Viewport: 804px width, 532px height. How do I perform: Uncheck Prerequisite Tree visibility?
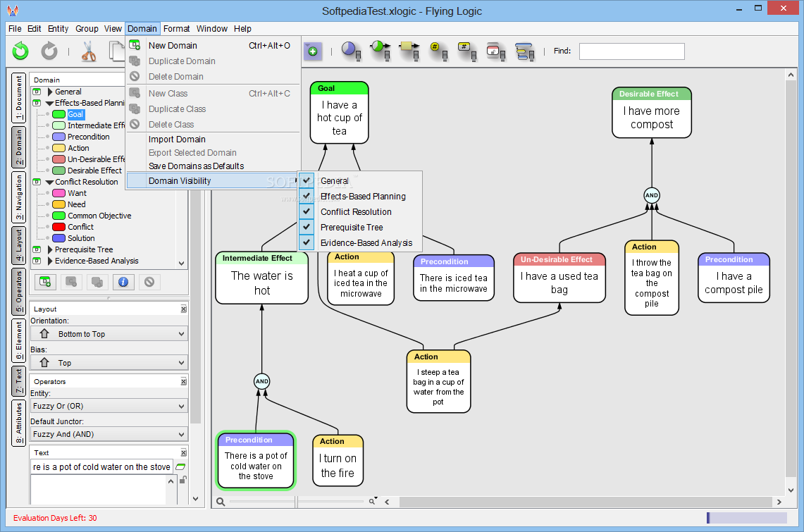[306, 226]
